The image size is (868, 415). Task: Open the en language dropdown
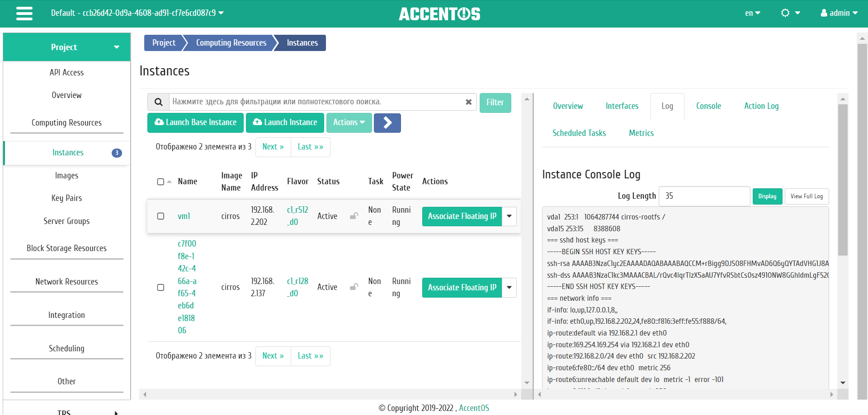[x=752, y=13]
